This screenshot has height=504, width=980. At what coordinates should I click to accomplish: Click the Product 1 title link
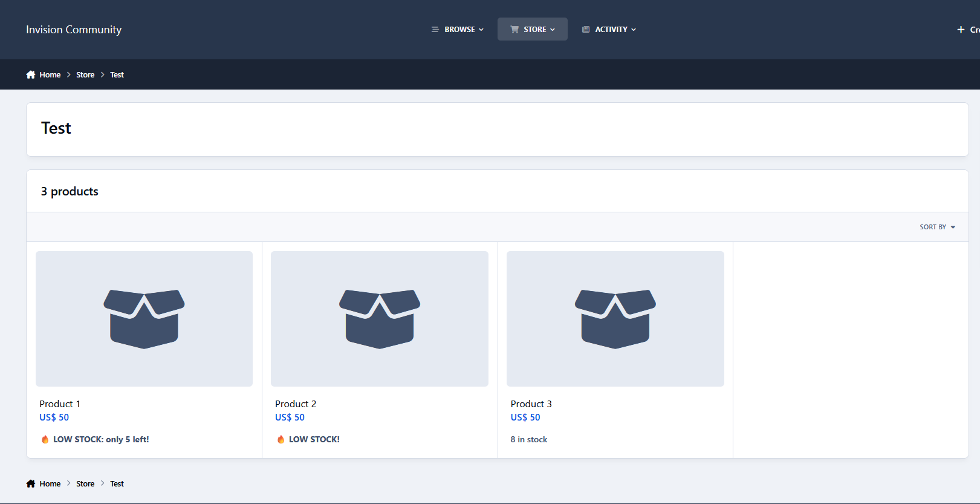click(60, 404)
